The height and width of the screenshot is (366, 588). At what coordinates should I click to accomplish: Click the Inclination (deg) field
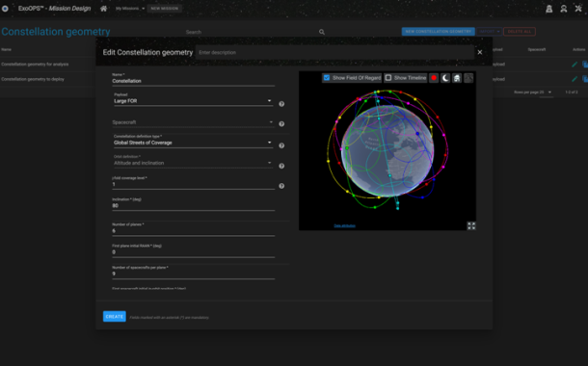click(x=193, y=206)
